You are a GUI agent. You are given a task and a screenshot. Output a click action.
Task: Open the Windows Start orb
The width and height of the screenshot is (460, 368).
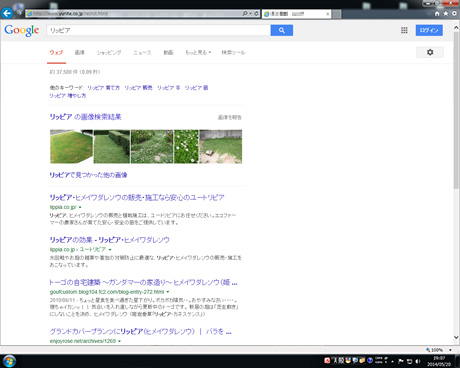(9, 361)
